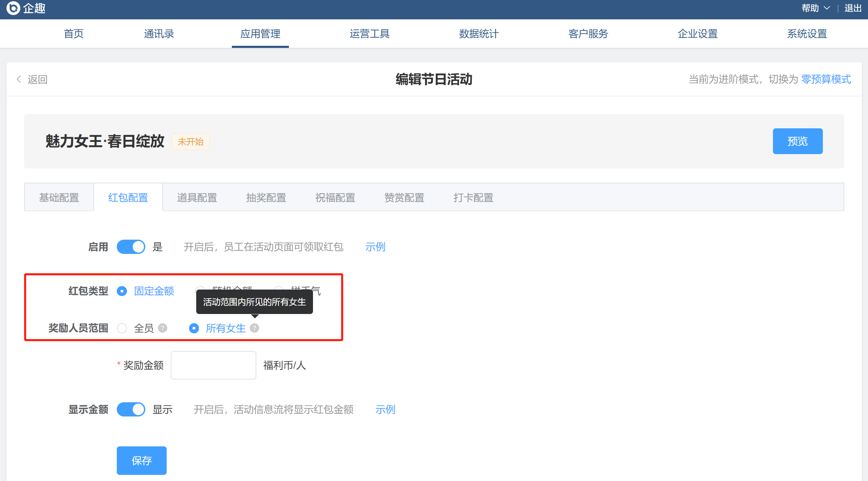The height and width of the screenshot is (481, 868).
Task: Switch to the 抽奖配置 tab
Action: pos(266,198)
